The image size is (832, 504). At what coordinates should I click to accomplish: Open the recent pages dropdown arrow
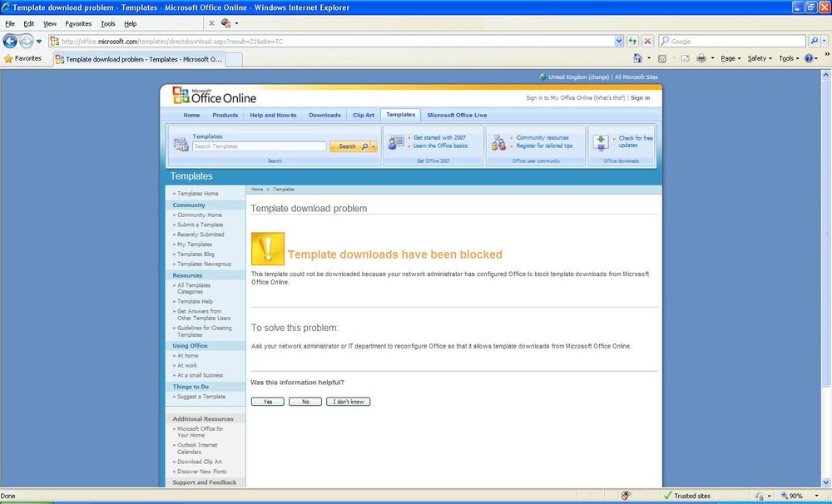coord(39,41)
